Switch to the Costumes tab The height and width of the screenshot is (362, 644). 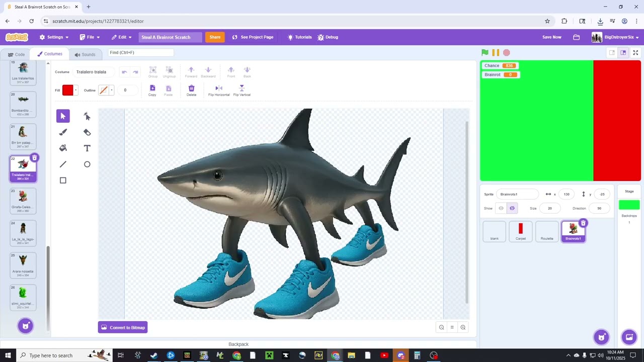click(x=49, y=54)
